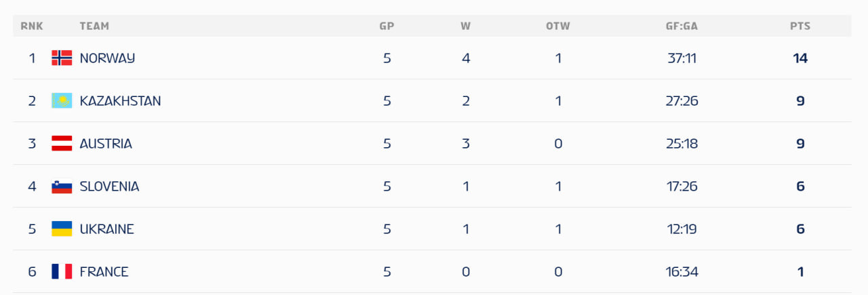Click the Austria flag icon
The width and height of the screenshot is (868, 295).
[62, 144]
